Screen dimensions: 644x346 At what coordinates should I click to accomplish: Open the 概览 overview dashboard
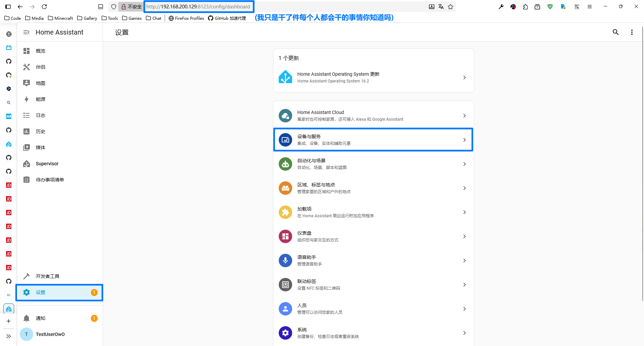click(x=41, y=51)
